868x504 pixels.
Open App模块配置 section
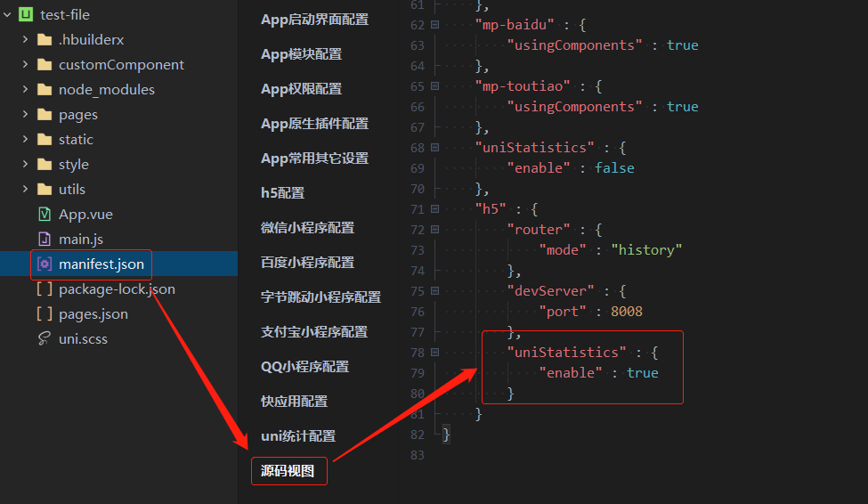[x=301, y=54]
